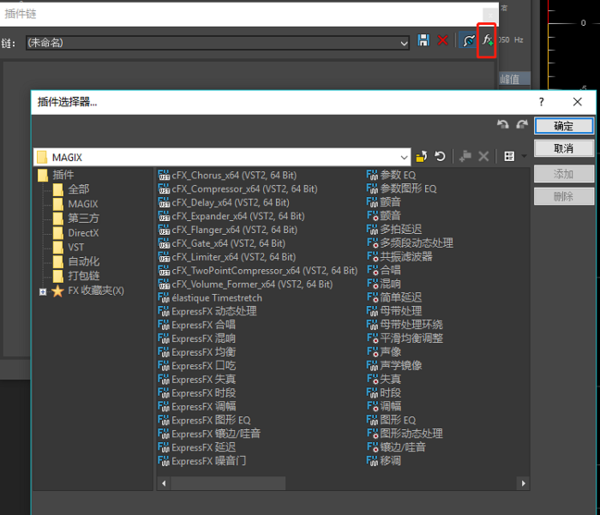
Task: Go up one folder level icon
Action: pyautogui.click(x=421, y=156)
